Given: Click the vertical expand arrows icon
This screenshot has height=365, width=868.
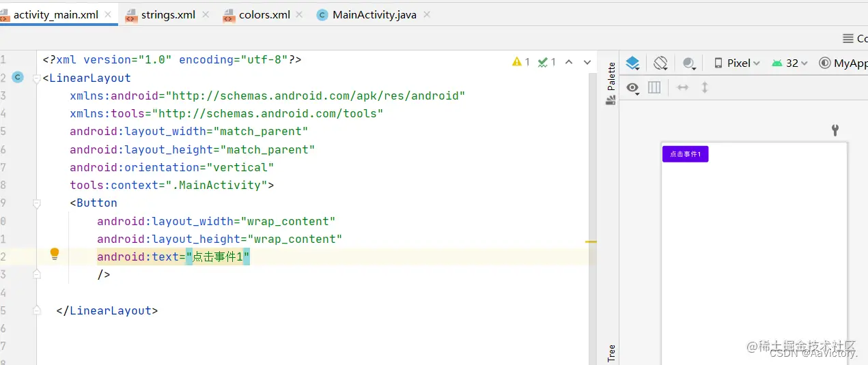Looking at the screenshot, I should (x=705, y=87).
